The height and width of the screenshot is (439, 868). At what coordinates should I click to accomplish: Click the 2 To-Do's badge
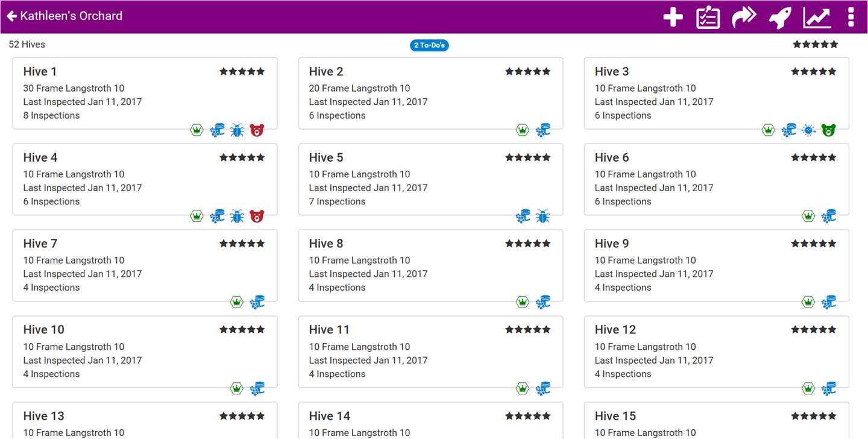point(429,45)
